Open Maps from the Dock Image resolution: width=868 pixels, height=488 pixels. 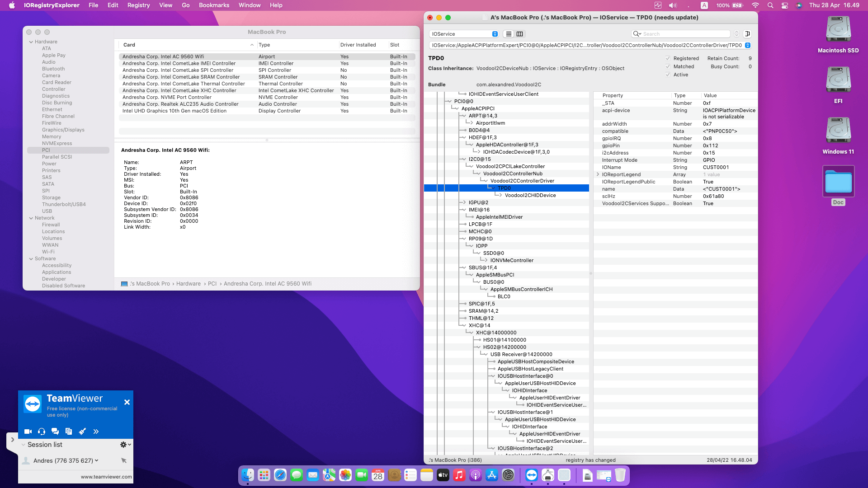329,475
